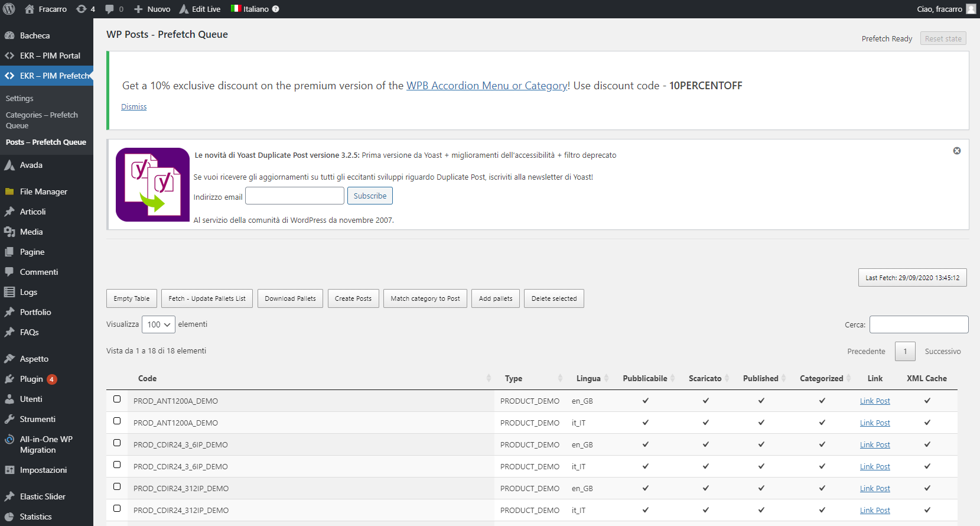Open the File Manager folder item
The height and width of the screenshot is (526, 980).
[43, 191]
